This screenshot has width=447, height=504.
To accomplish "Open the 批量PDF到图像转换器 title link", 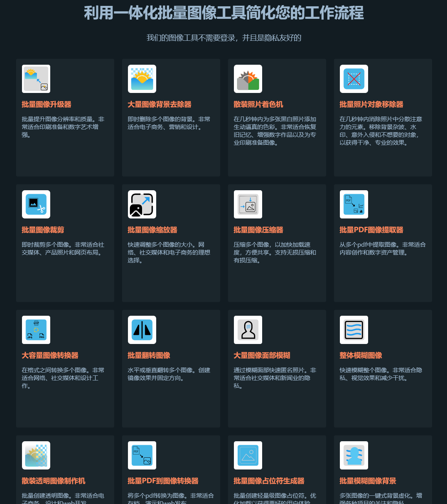I will click(163, 481).
